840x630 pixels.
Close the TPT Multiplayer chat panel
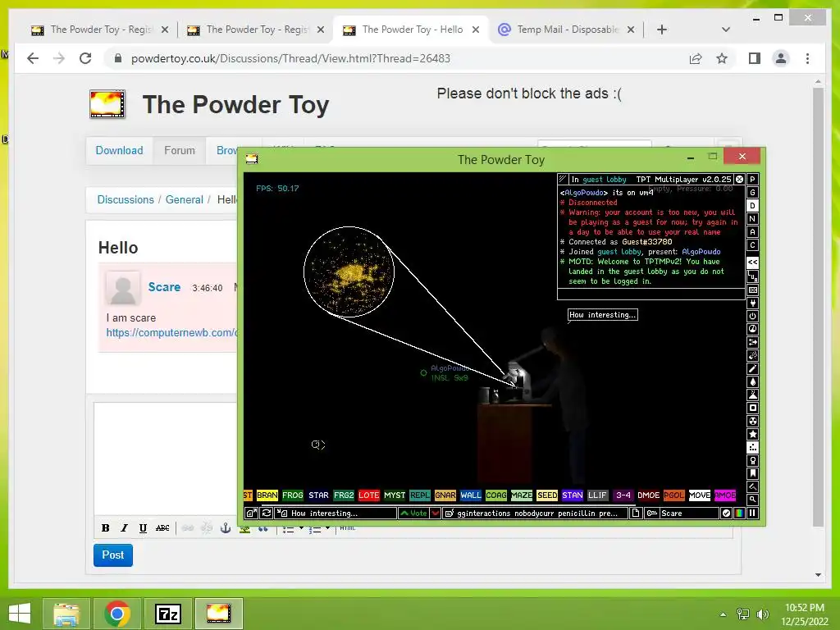[x=739, y=180]
